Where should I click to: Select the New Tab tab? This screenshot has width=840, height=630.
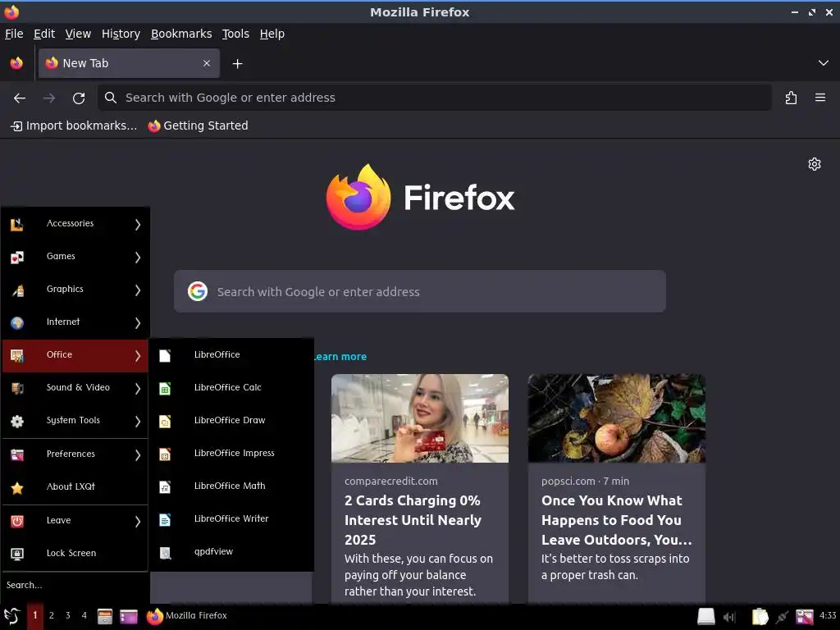point(129,63)
